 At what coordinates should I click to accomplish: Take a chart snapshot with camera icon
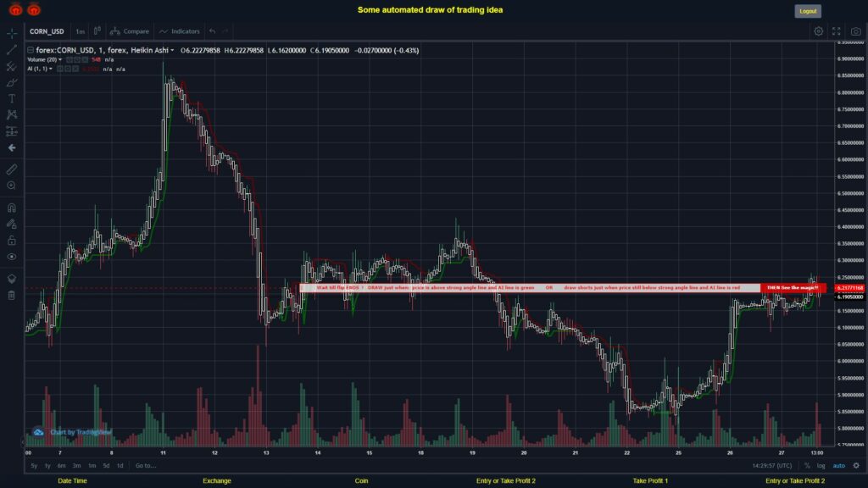[856, 31]
